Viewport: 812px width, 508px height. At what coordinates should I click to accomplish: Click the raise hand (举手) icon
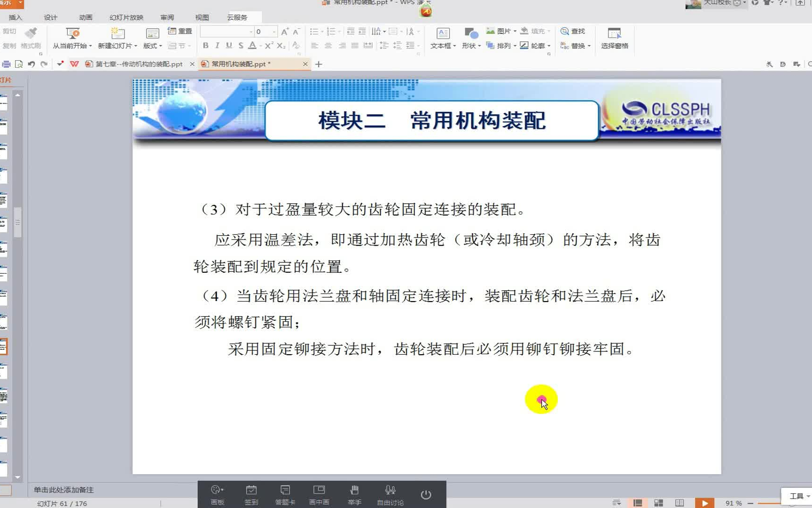coord(354,495)
